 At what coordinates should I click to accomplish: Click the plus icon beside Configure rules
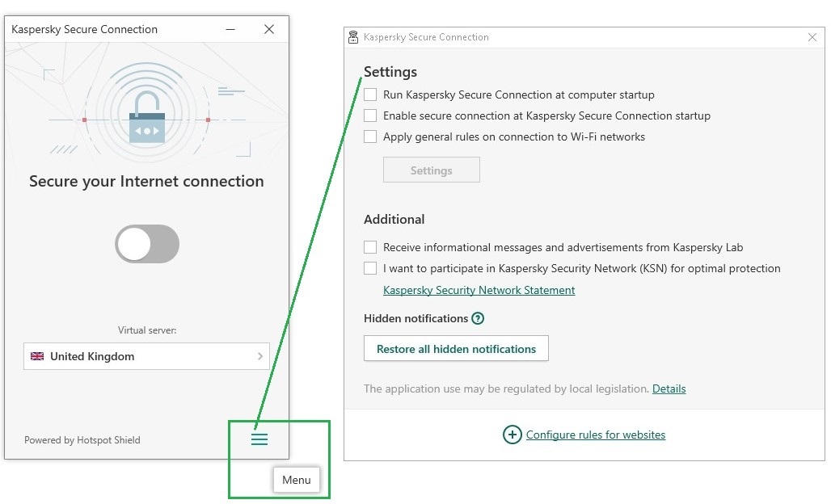pos(512,435)
